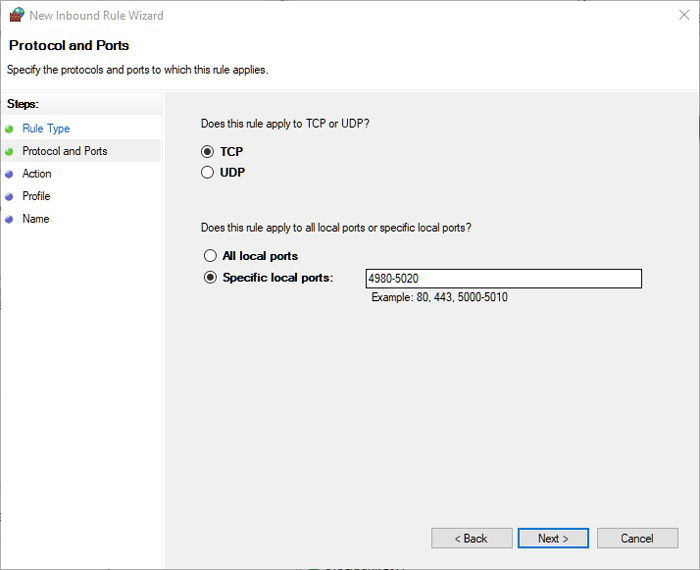
Task: Select the TCP protocol option
Action: pyautogui.click(x=208, y=152)
